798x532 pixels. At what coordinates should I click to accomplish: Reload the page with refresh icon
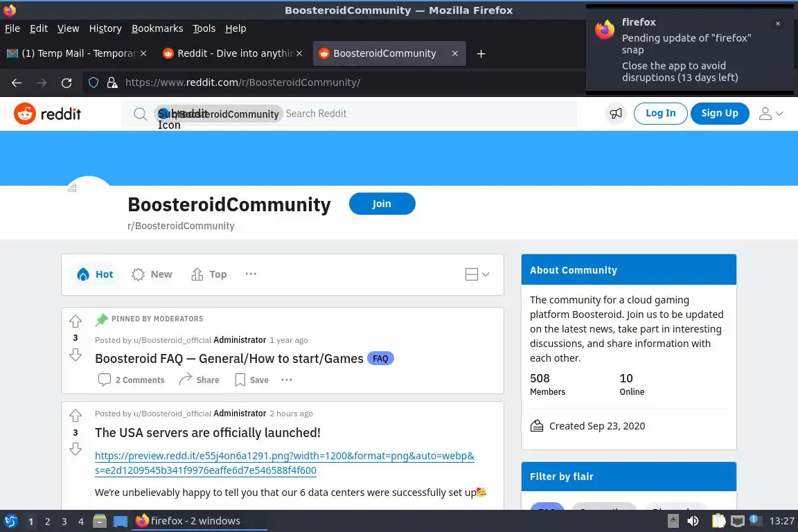click(x=66, y=82)
